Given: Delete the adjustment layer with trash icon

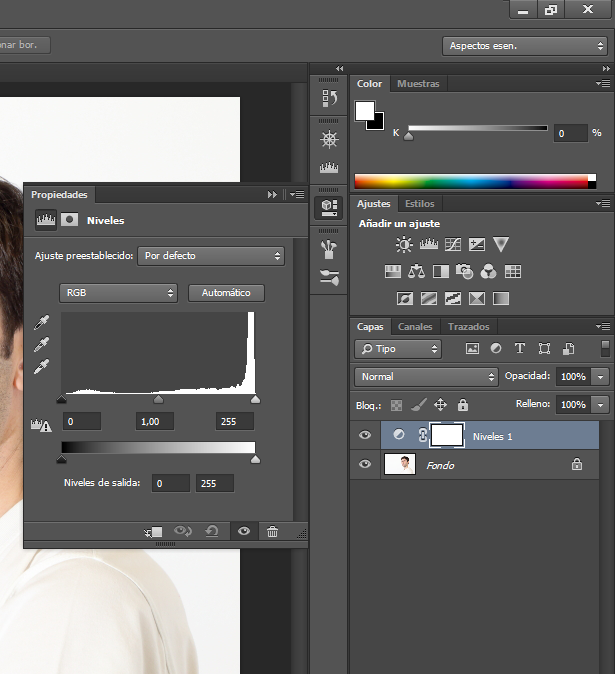Looking at the screenshot, I should coord(272,532).
